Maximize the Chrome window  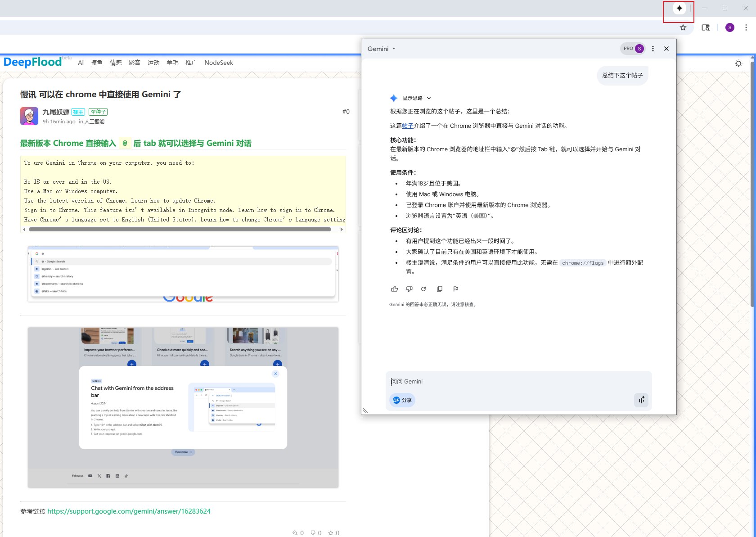(x=725, y=8)
